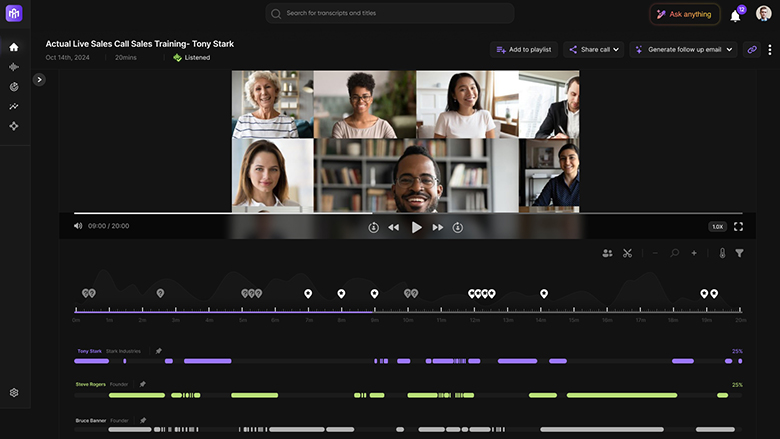Viewport: 780px width, 439px height.
Task: Select the Steve Rogers speaker name
Action: pyautogui.click(x=91, y=384)
